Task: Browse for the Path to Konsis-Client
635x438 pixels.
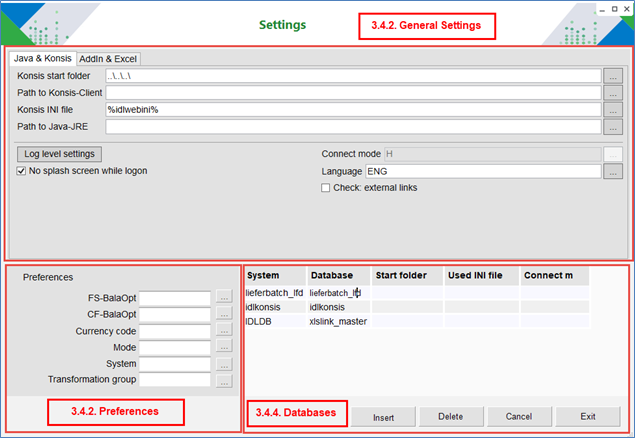Action: [x=613, y=93]
